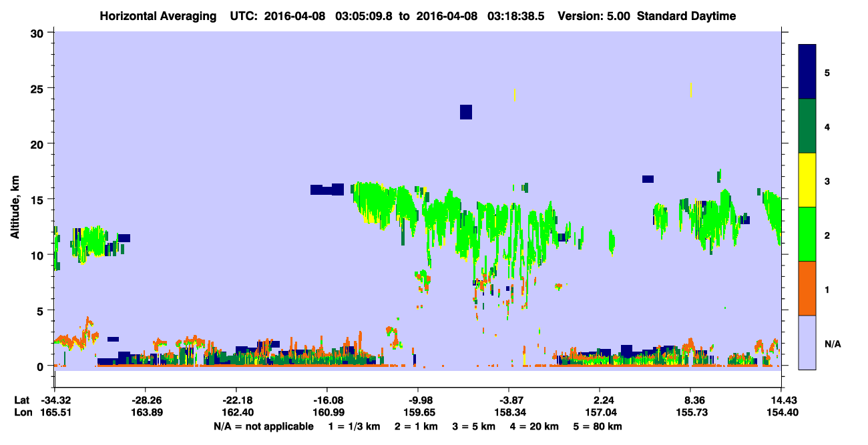Click the bright green colorbar segment labeled 2

tap(807, 234)
